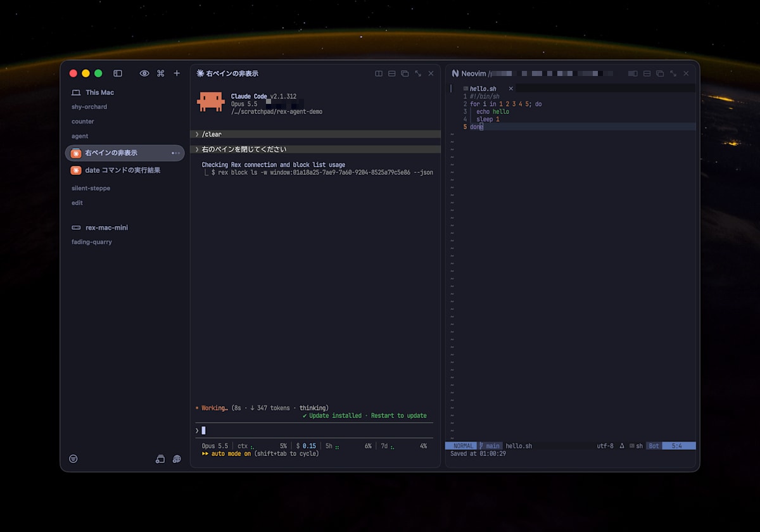Click the eye visibility icon in the sidebar header
760x532 pixels.
(x=144, y=73)
